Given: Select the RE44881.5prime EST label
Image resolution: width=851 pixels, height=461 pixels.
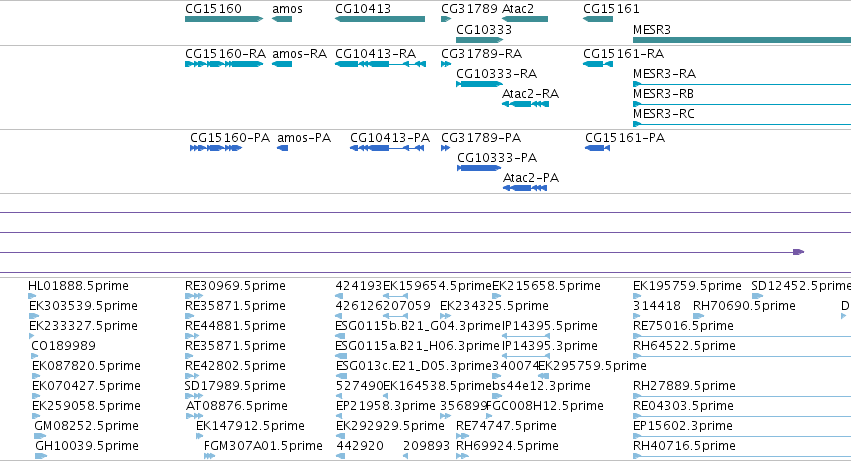Looking at the screenshot, I should [x=235, y=326].
